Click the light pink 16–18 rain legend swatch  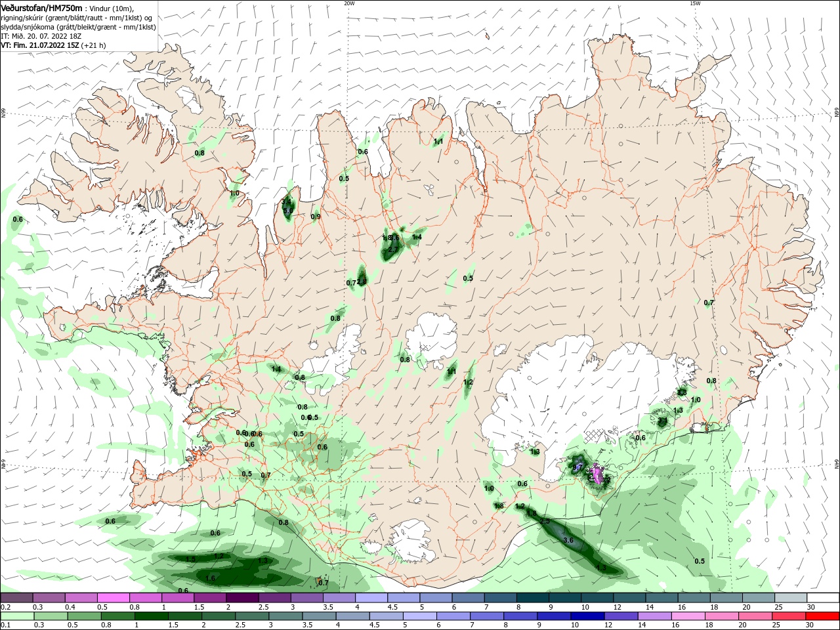(x=687, y=616)
